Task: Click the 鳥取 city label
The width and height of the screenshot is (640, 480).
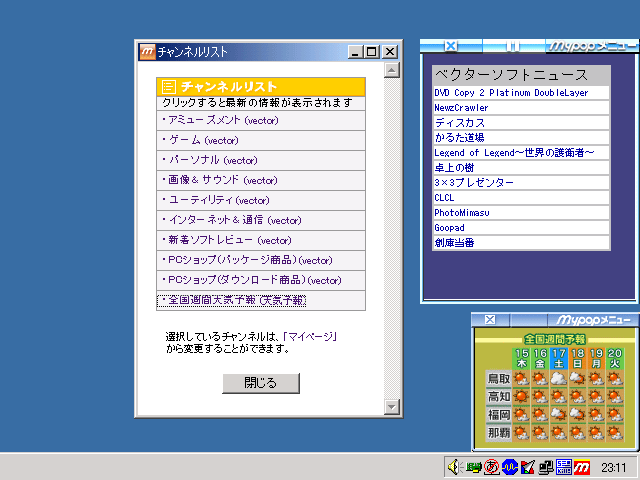Action: 498,379
